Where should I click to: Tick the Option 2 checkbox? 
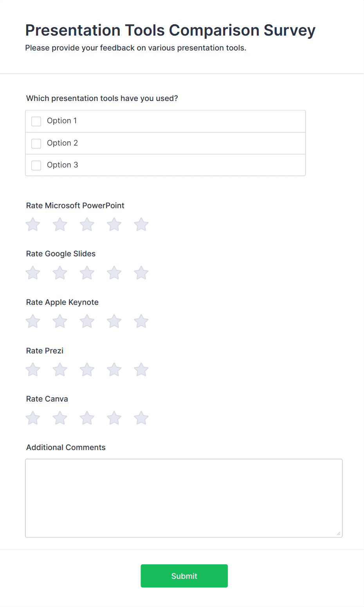(36, 143)
